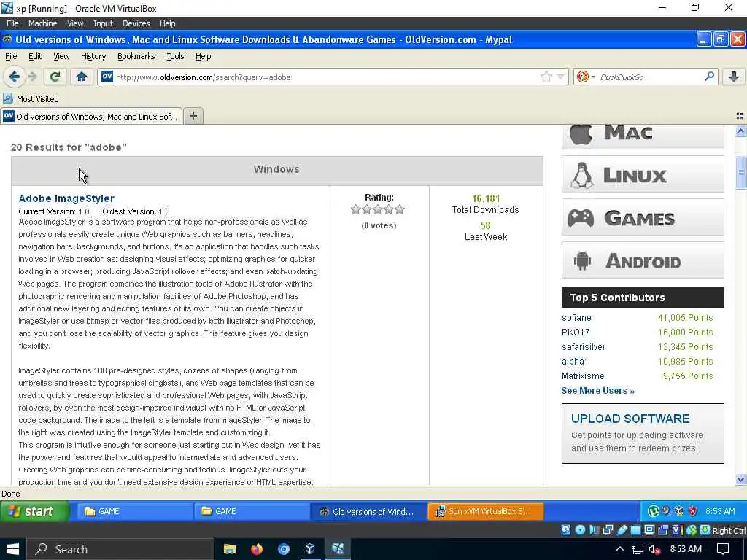This screenshot has width=747, height=560.
Task: Click the VirtualBox USB devices status icon
Action: coord(622,529)
